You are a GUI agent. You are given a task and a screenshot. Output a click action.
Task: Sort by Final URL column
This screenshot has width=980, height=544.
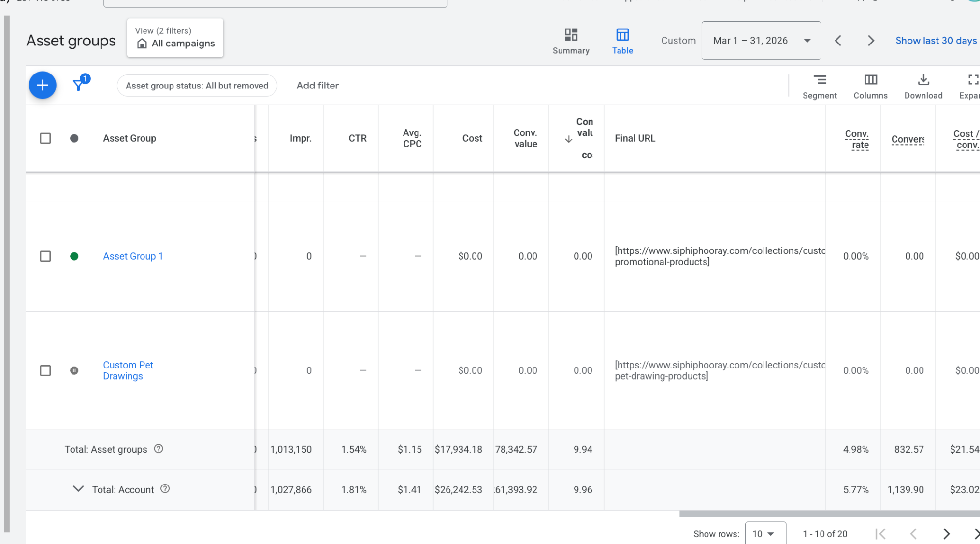click(x=635, y=138)
